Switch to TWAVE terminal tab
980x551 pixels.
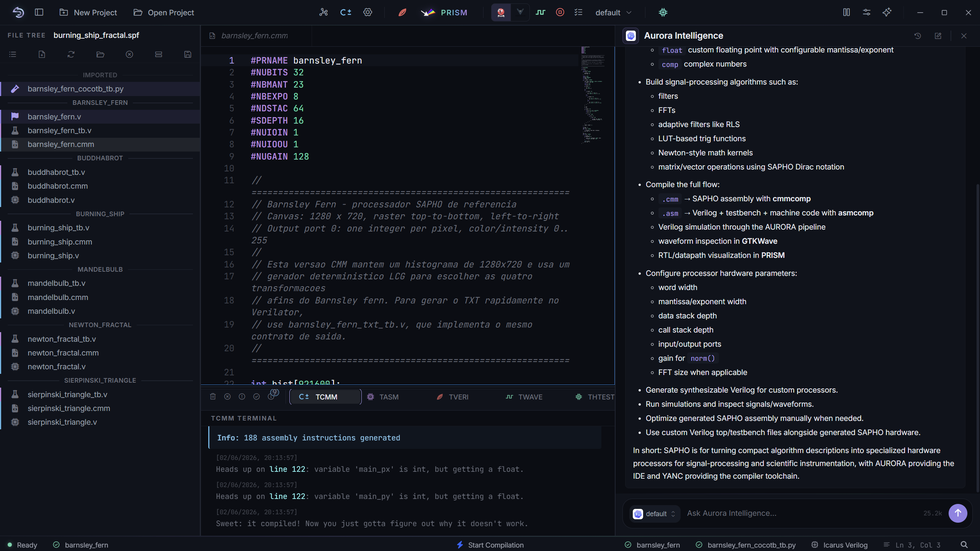(524, 397)
